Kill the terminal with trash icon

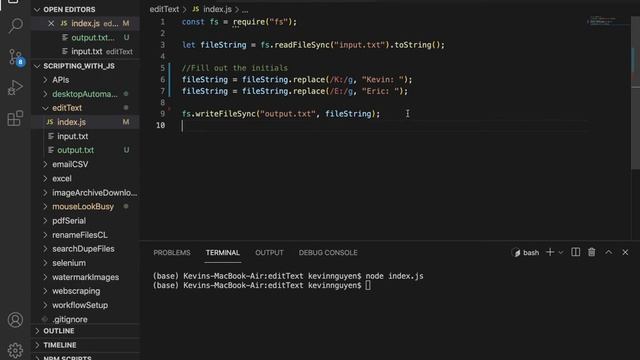(591, 252)
